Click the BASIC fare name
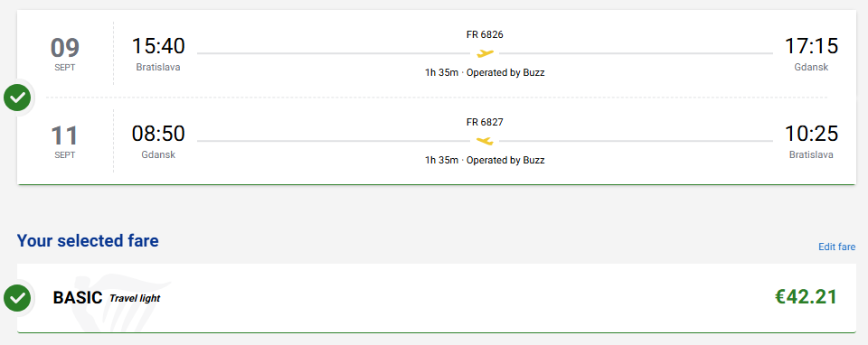Image resolution: width=868 pixels, height=345 pixels. click(x=78, y=298)
